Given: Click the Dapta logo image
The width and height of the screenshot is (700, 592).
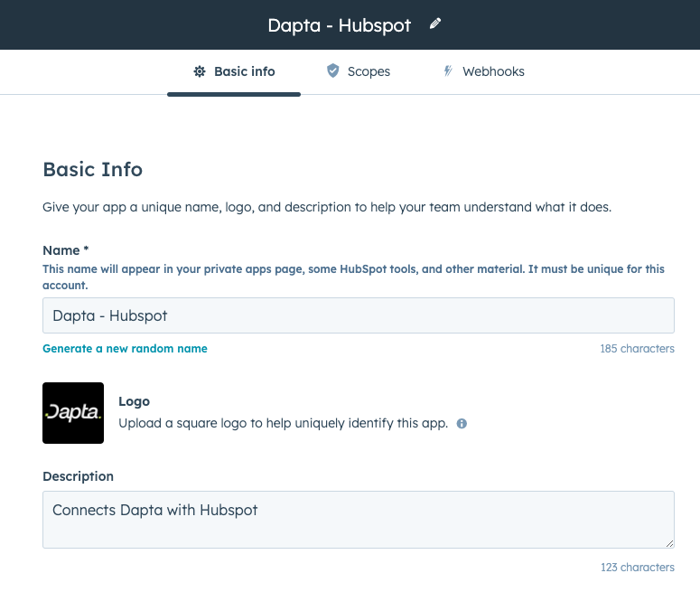Looking at the screenshot, I should 73,413.
